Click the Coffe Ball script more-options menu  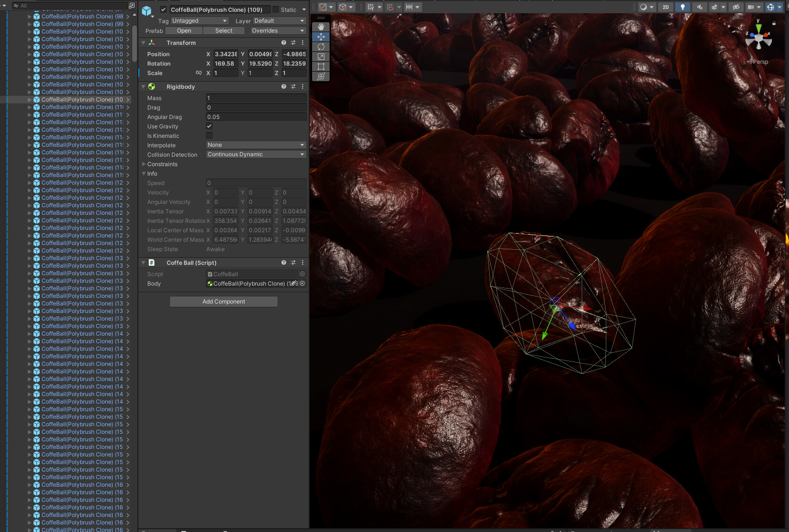(x=303, y=263)
